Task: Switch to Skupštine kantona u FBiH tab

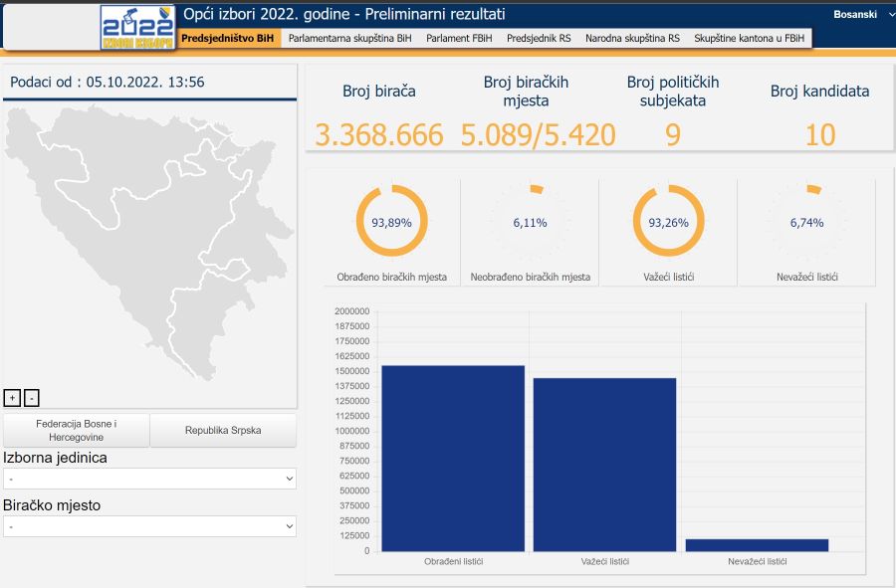Action: (749, 38)
